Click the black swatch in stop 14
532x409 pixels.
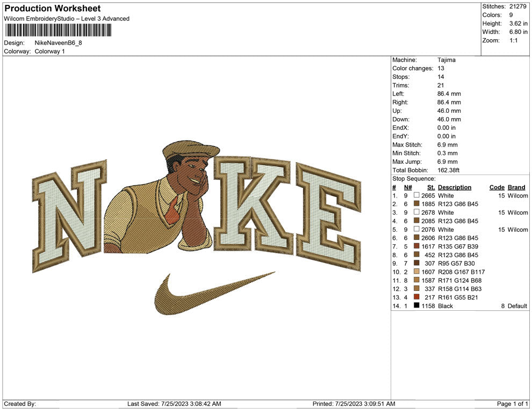(416, 305)
